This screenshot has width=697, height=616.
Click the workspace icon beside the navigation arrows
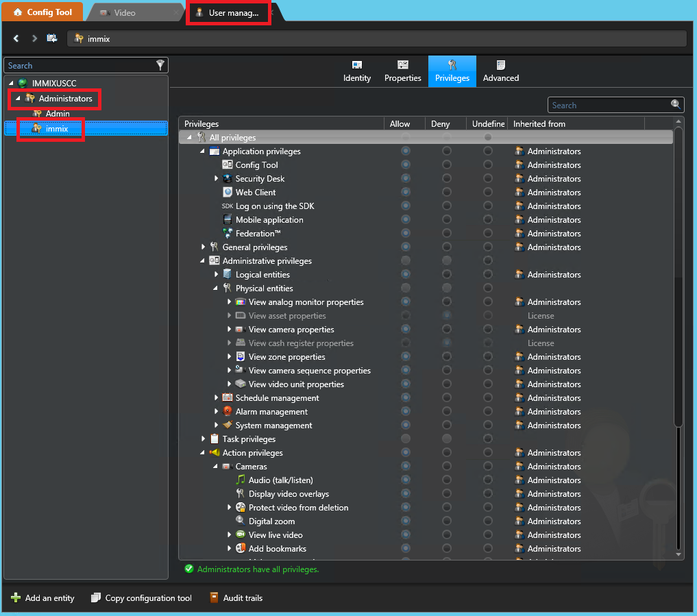click(x=51, y=38)
